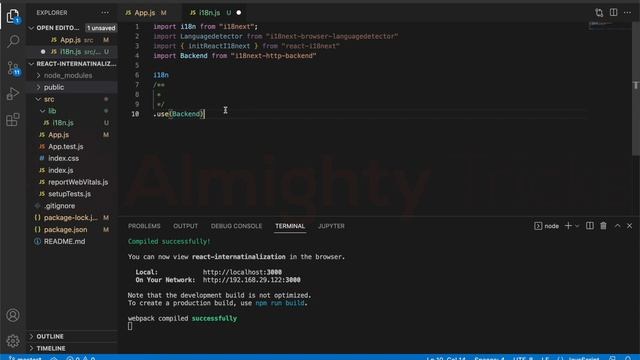The width and height of the screenshot is (640, 360).
Task: Open editor more actions ellipsis
Action: [627, 13]
